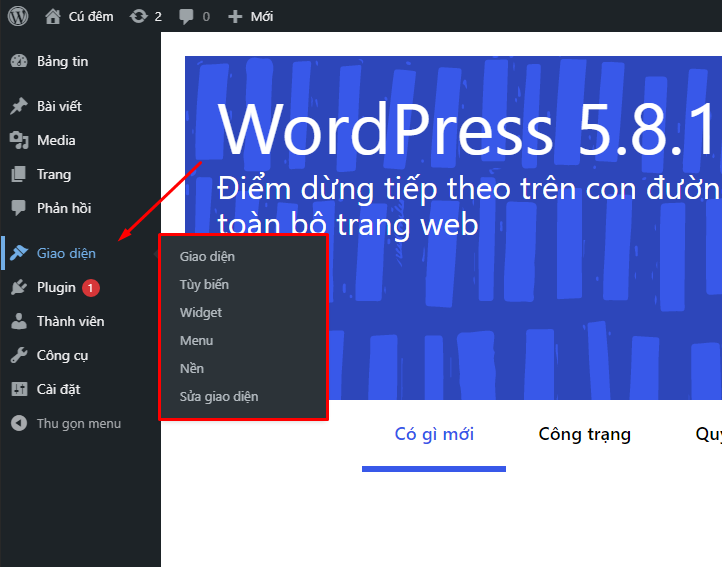Click the Mới new content link

262,17
